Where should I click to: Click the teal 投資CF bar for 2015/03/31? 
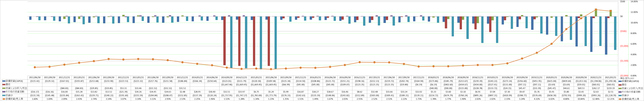261,43
